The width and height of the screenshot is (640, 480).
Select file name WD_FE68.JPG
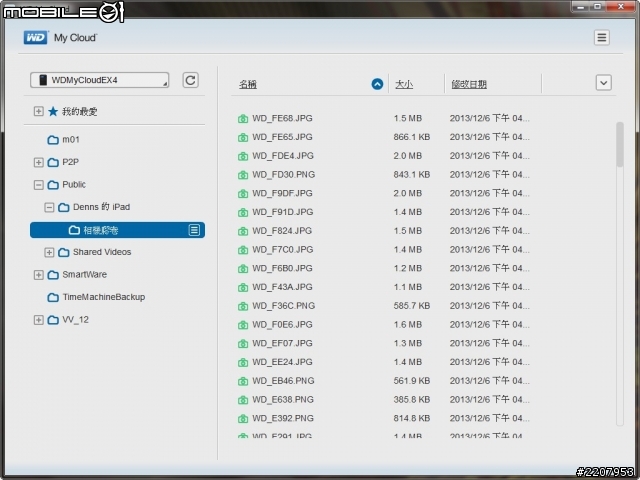(x=282, y=118)
